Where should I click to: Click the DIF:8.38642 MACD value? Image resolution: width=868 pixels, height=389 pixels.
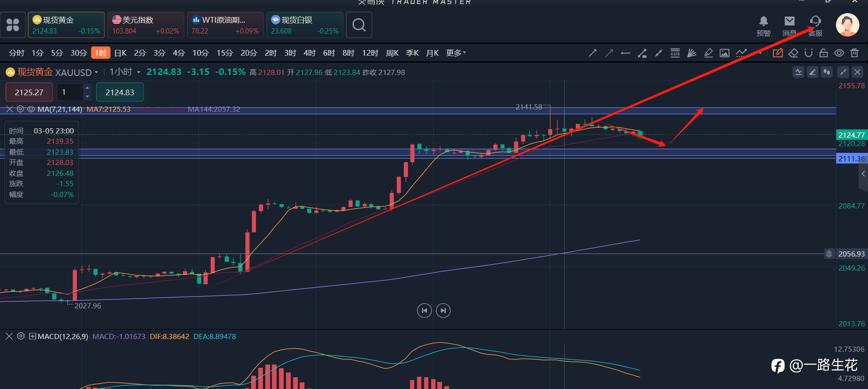pyautogui.click(x=170, y=336)
